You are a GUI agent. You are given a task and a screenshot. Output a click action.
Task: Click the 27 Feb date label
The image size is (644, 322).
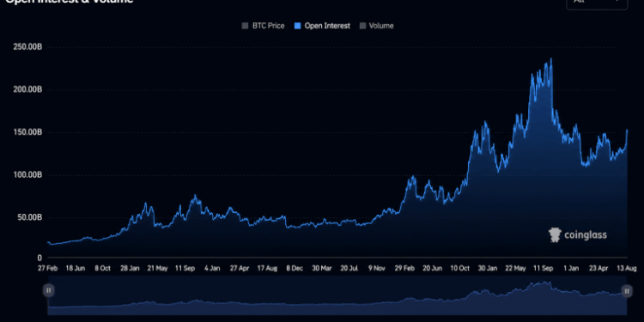point(48,268)
